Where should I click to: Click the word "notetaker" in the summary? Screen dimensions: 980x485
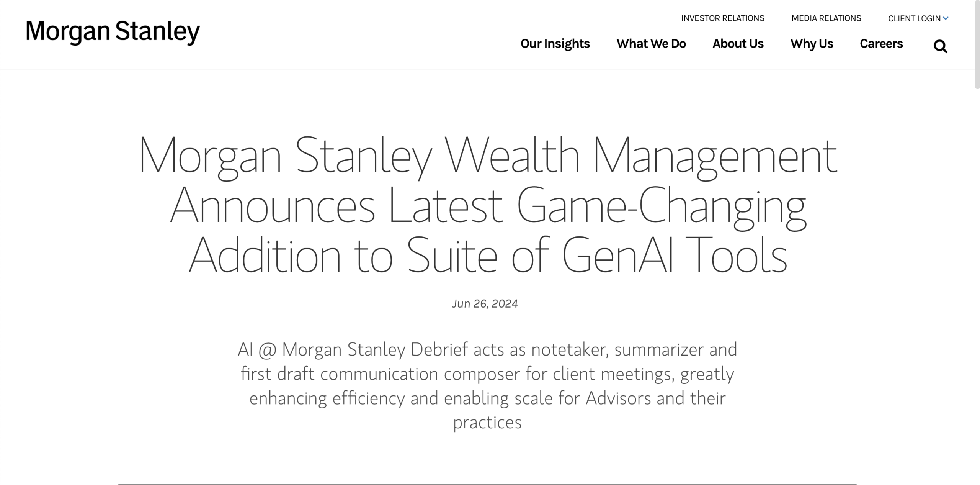(570, 349)
